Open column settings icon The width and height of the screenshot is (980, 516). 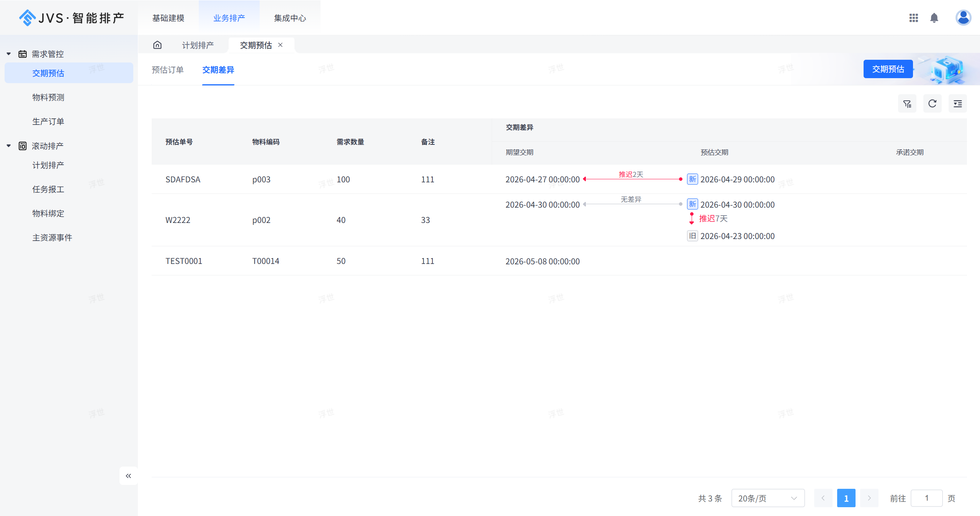[x=957, y=104]
